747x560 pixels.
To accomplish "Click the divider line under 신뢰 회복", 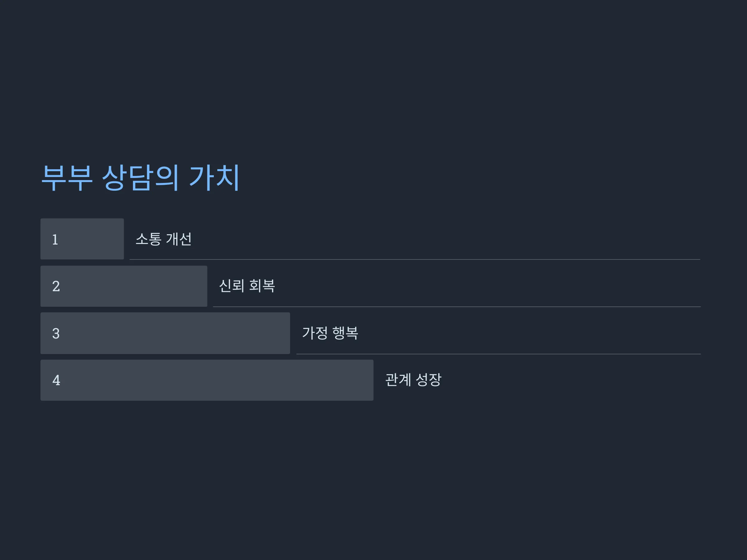I will (457, 307).
